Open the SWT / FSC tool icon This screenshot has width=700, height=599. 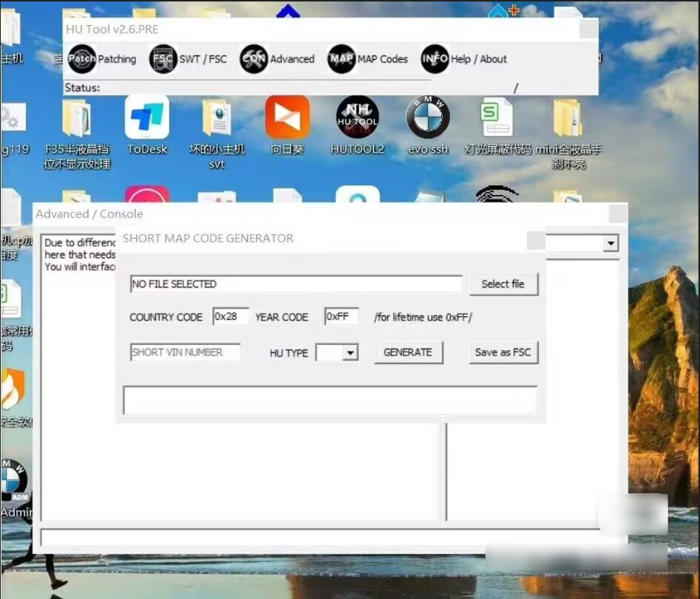pos(163,59)
